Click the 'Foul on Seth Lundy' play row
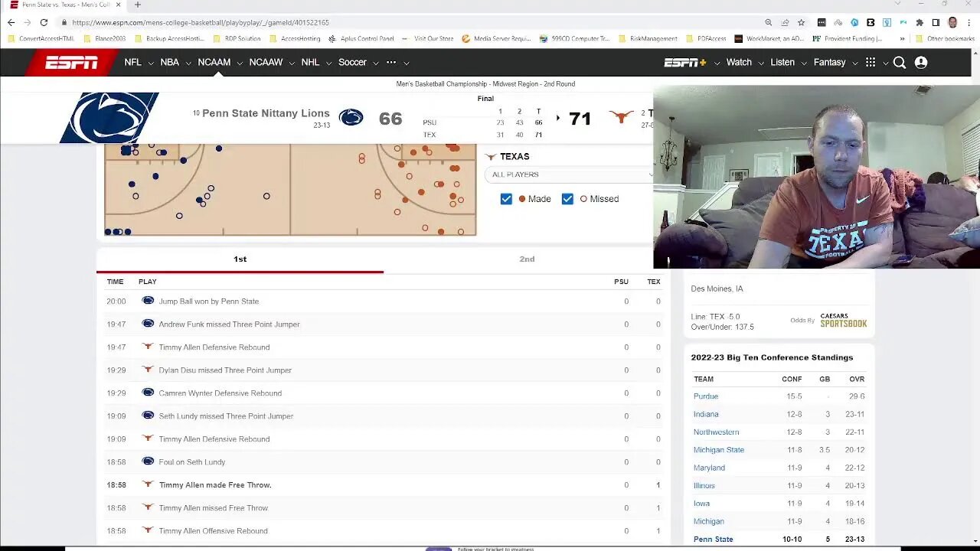This screenshot has height=551, width=980. coord(384,462)
